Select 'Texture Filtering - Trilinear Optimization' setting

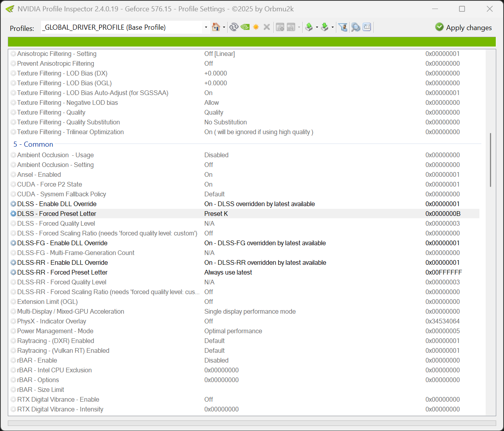(x=245, y=132)
